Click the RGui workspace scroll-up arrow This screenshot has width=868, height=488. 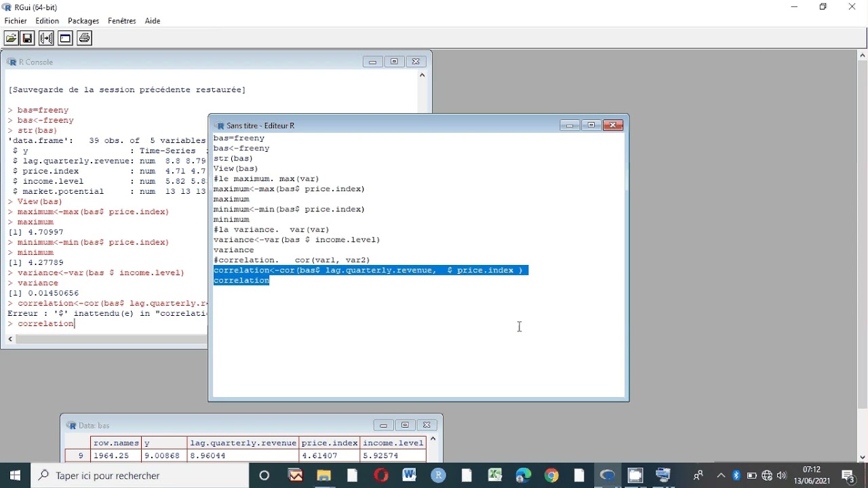(x=863, y=55)
